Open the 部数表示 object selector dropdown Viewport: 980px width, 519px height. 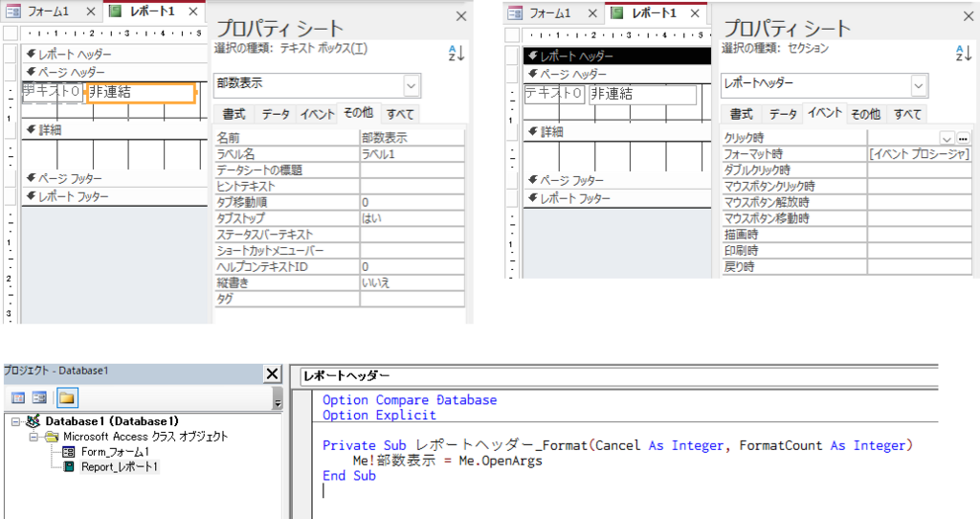(x=412, y=86)
